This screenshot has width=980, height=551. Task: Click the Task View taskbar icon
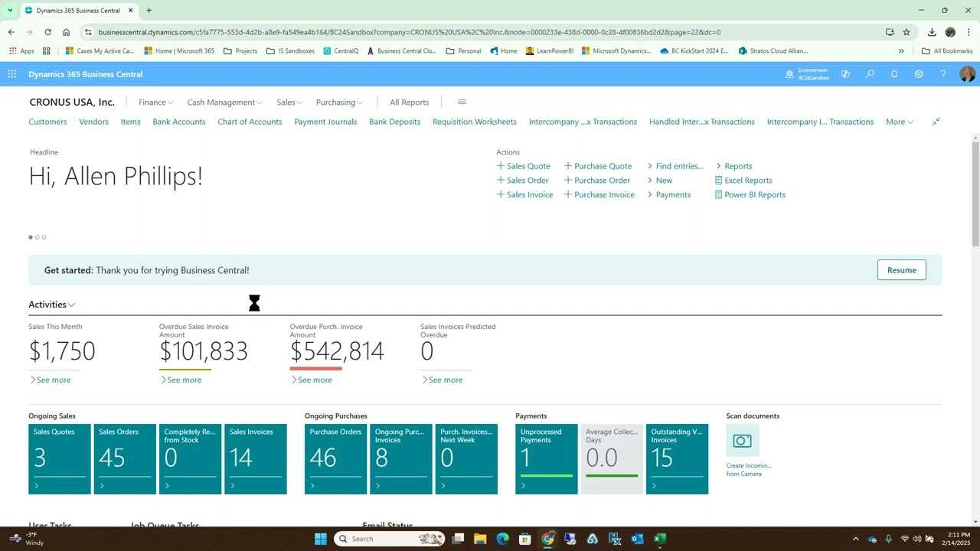coord(458,539)
